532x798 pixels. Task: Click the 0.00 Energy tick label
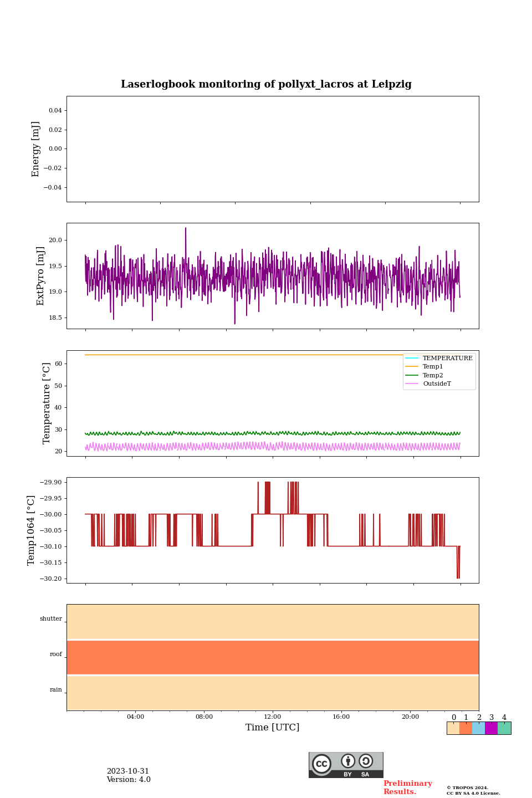coord(55,149)
